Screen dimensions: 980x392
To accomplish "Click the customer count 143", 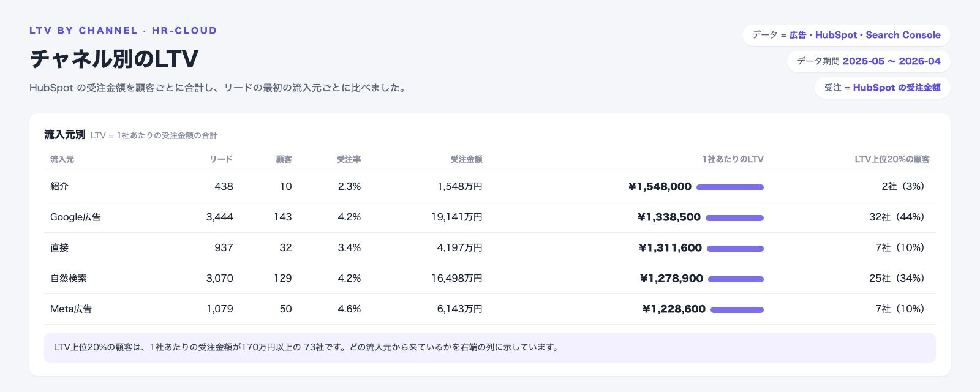I will [x=283, y=217].
